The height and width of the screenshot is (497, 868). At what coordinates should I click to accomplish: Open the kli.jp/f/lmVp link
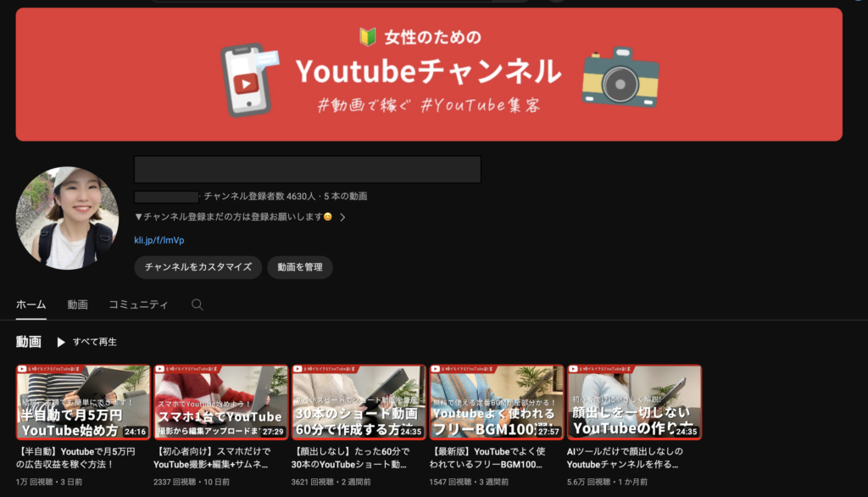coord(159,240)
